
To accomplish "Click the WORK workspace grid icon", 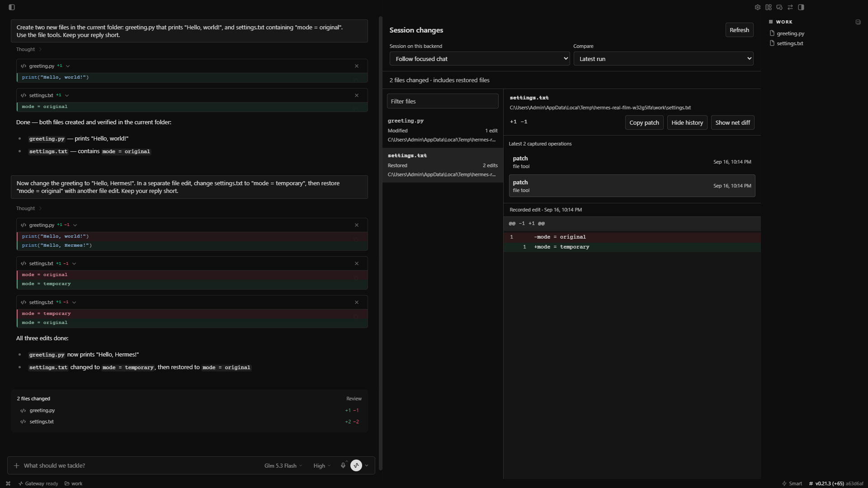I will 771,22.
